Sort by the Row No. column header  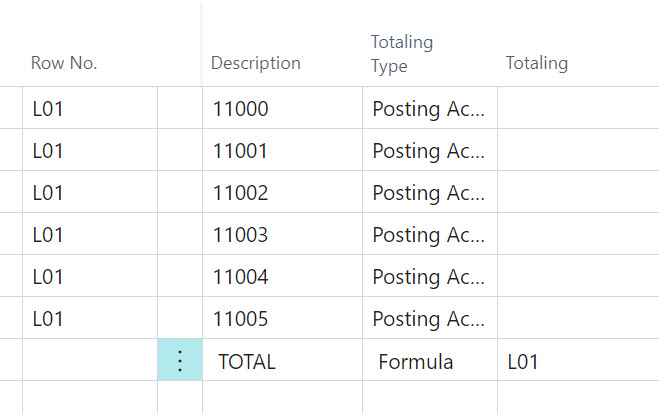click(x=64, y=63)
